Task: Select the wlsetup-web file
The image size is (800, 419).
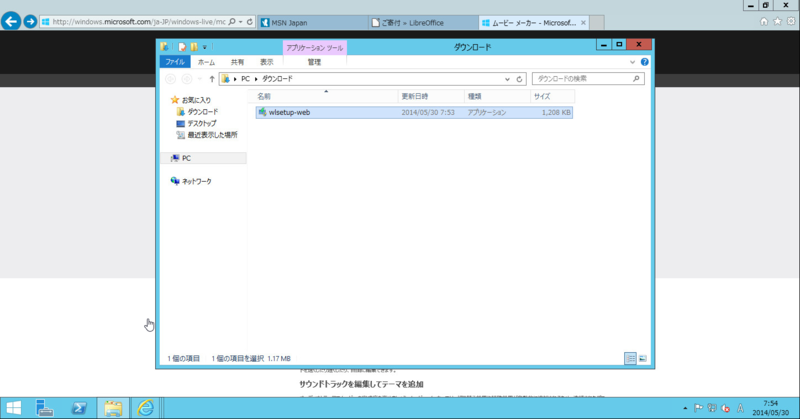Action: 414,112
